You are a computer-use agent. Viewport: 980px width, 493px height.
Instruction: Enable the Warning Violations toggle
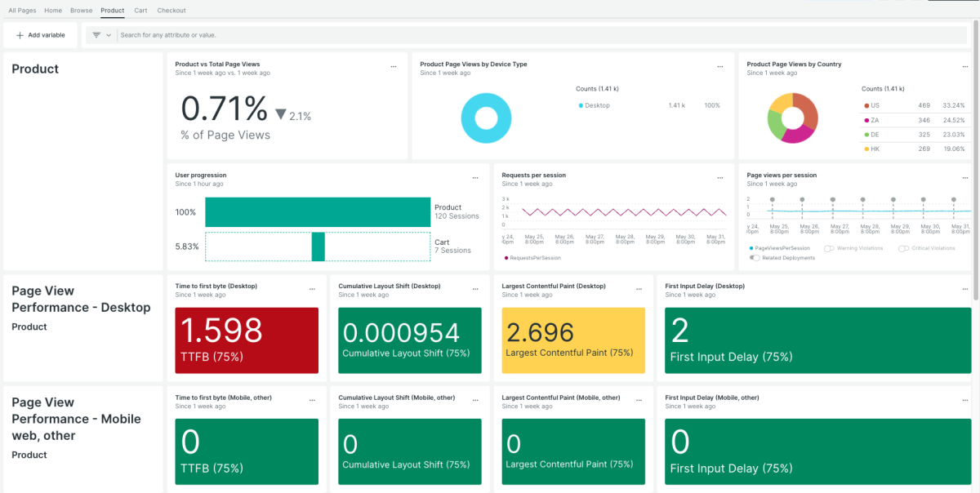pos(829,248)
